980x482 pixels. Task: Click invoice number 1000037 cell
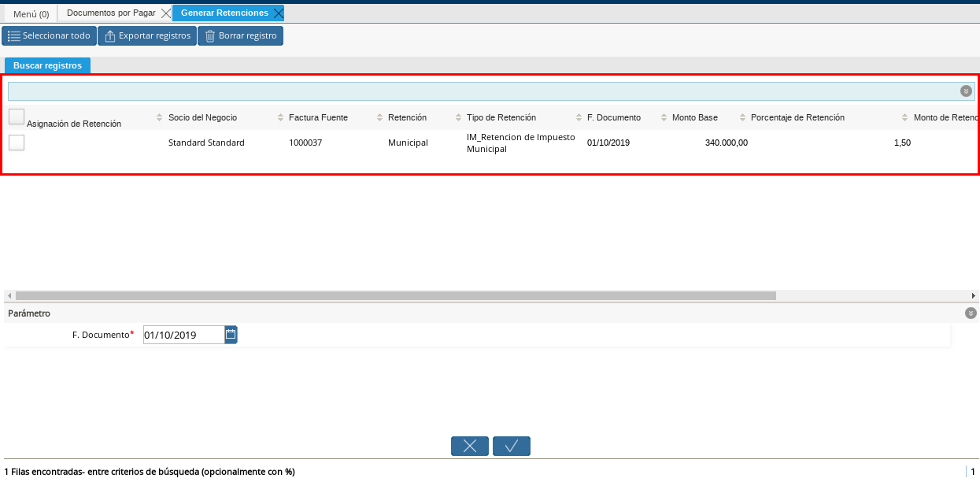(305, 143)
